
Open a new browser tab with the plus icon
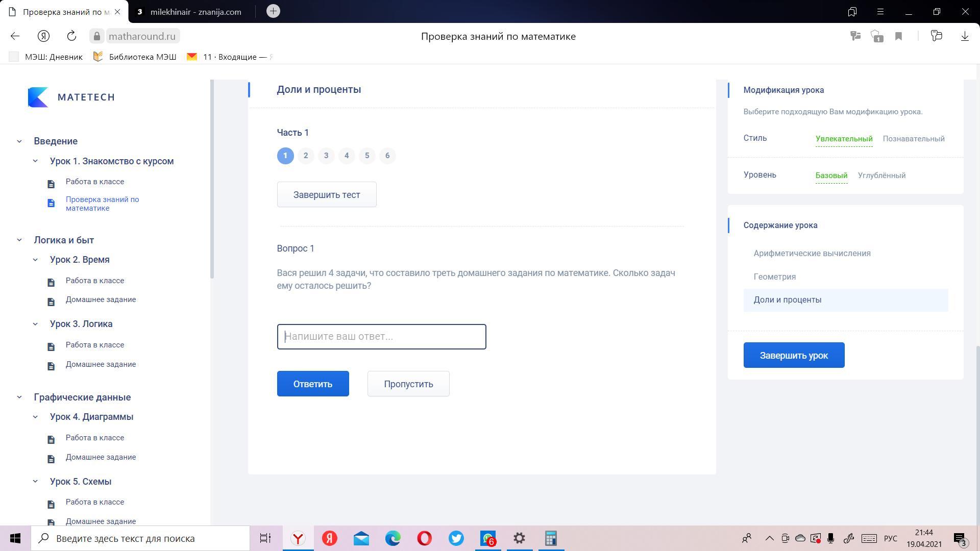click(x=273, y=11)
